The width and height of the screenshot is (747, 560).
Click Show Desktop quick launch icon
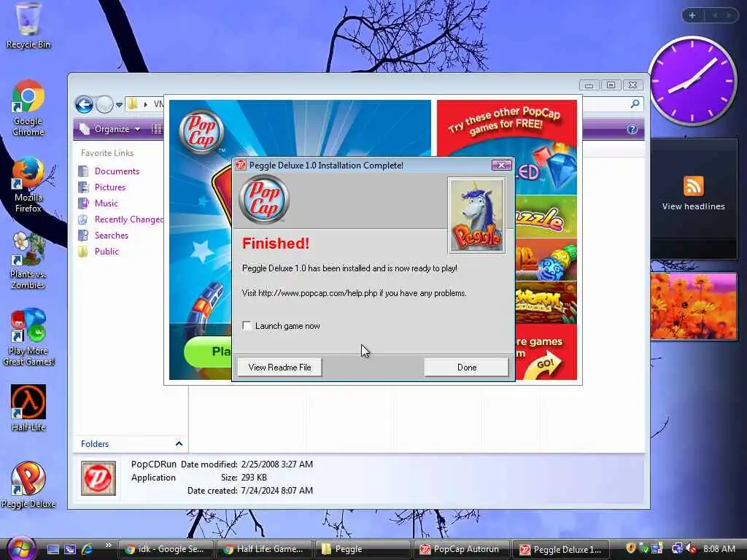(x=53, y=549)
